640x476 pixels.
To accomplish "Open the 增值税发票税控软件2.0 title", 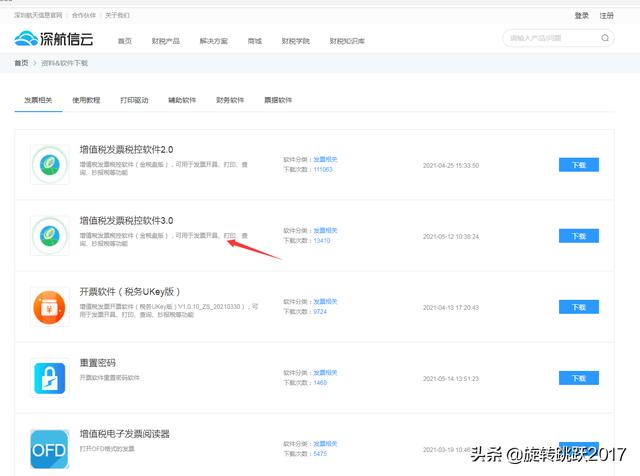I will pyautogui.click(x=126, y=149).
